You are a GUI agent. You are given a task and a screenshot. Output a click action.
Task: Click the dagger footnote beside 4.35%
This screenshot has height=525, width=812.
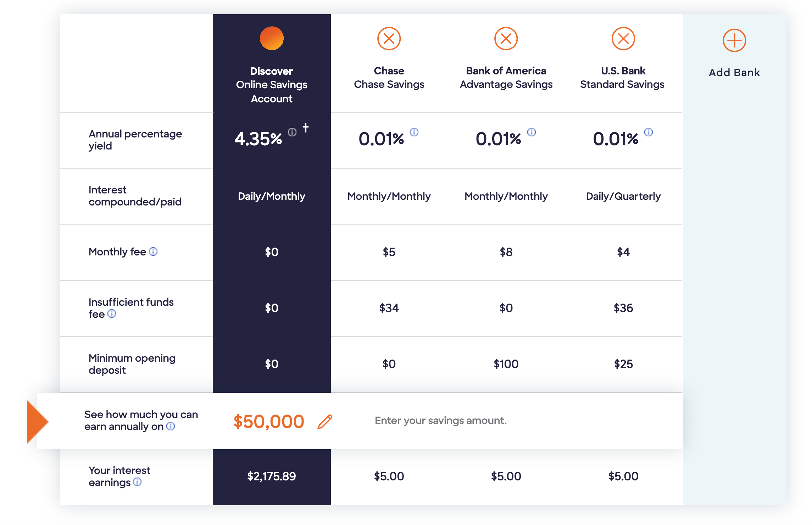(x=306, y=128)
